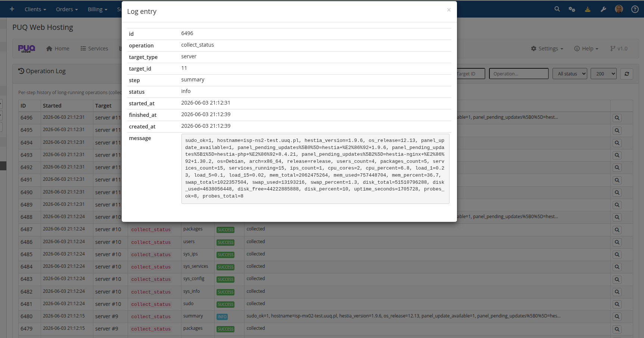Click the PUQ Web Hosting page title
Viewport: 644px width, 338px height.
(43, 27)
